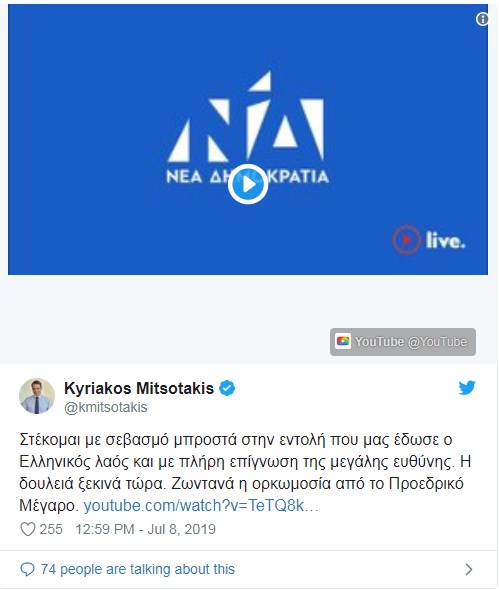The image size is (499, 590).
Task: Open the @kmitsotakis handle link
Action: pos(106,408)
